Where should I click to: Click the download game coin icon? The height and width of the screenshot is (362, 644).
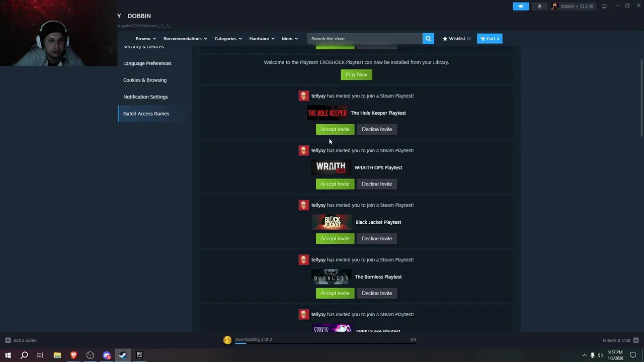(227, 340)
